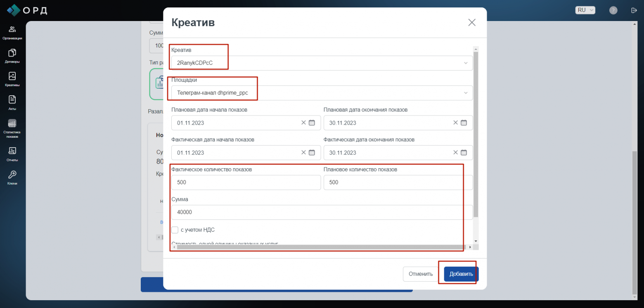Close the Креатив dialog with X

[472, 22]
